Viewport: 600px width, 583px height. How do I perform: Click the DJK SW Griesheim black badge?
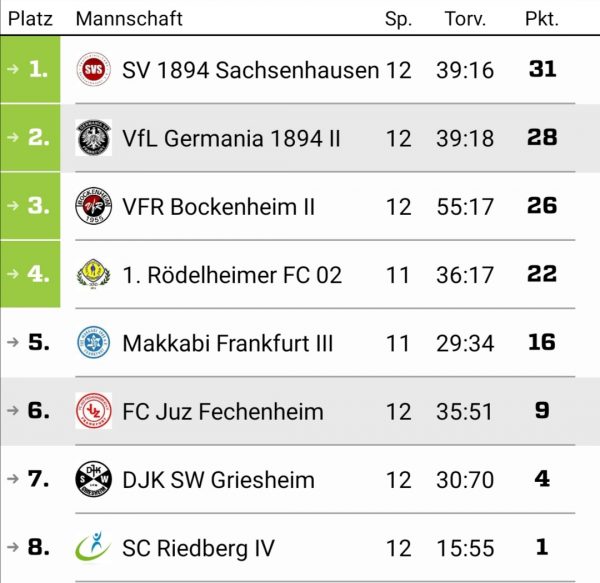[93, 479]
